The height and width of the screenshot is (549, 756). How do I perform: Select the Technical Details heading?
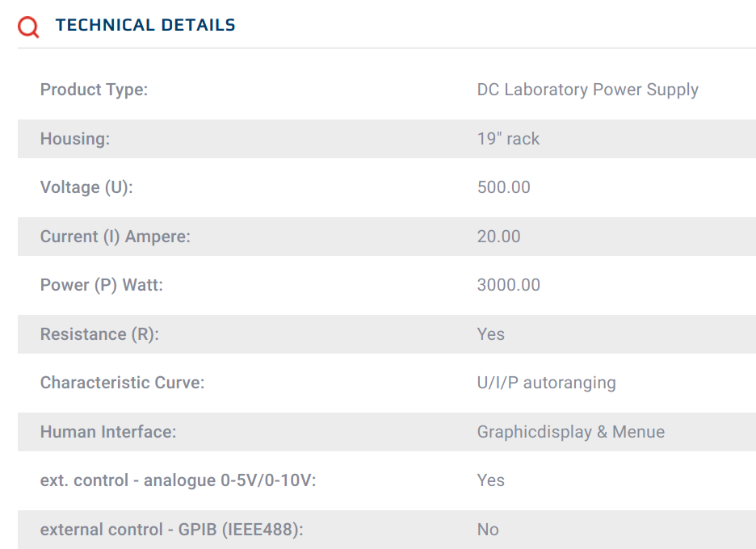[145, 25]
